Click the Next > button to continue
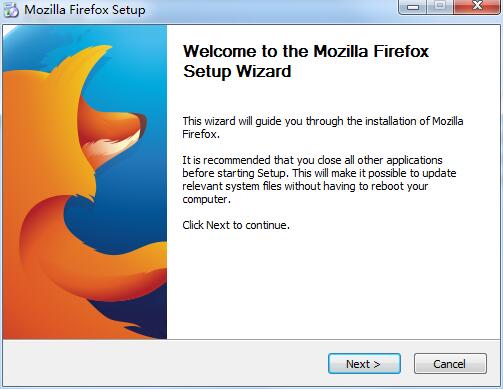 click(x=364, y=364)
